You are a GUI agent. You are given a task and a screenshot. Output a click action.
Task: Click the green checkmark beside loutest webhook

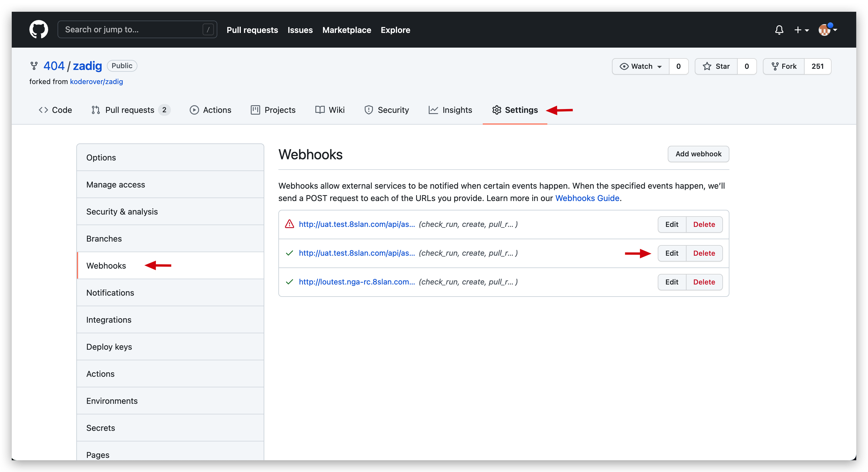(x=290, y=282)
